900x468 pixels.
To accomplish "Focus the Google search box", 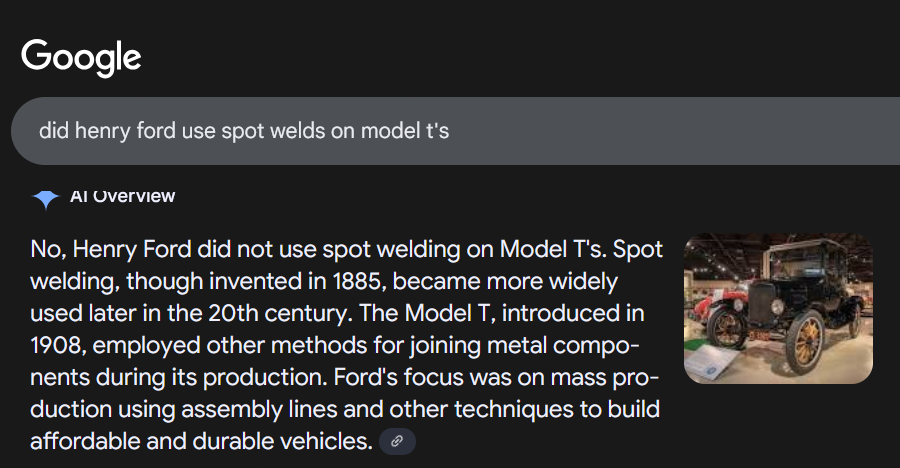I will [x=450, y=131].
